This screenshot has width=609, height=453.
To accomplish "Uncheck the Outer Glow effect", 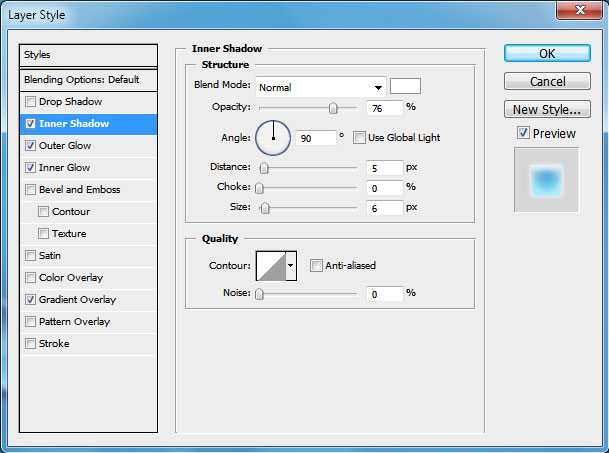I will tap(31, 146).
